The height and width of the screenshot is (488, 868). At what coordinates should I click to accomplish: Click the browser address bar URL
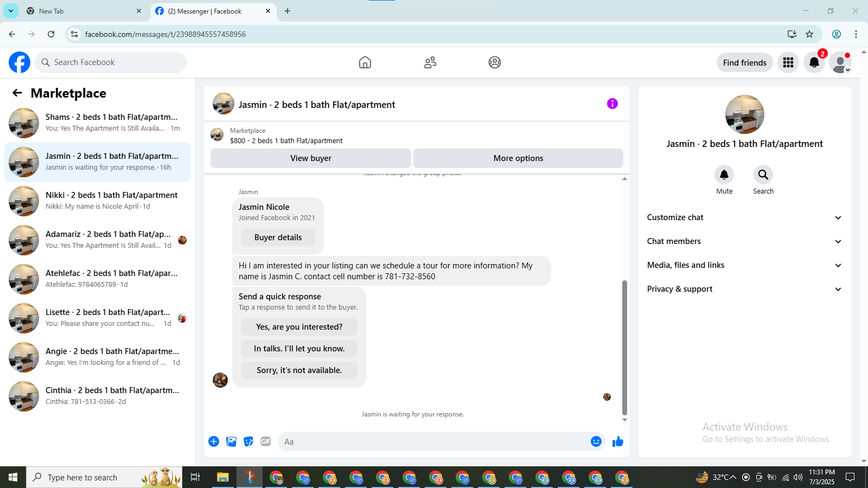(165, 34)
